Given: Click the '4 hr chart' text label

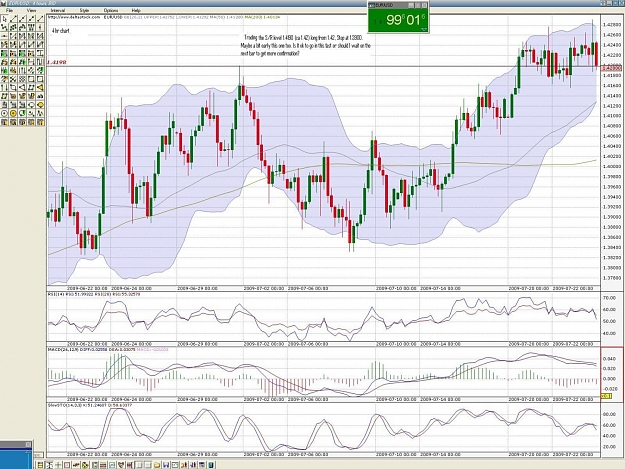Looking at the screenshot, I should tap(61, 30).
